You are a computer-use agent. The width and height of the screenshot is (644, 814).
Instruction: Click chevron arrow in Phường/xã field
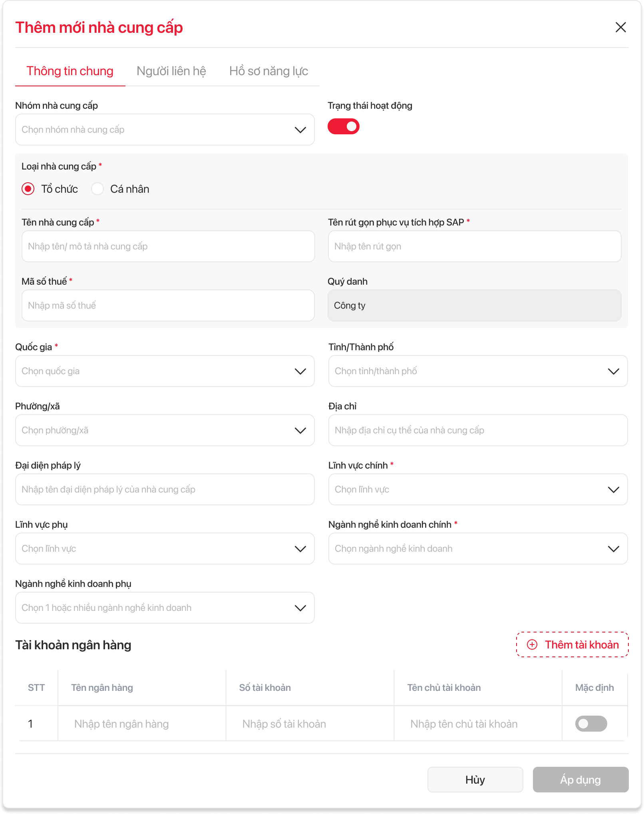pos(300,431)
